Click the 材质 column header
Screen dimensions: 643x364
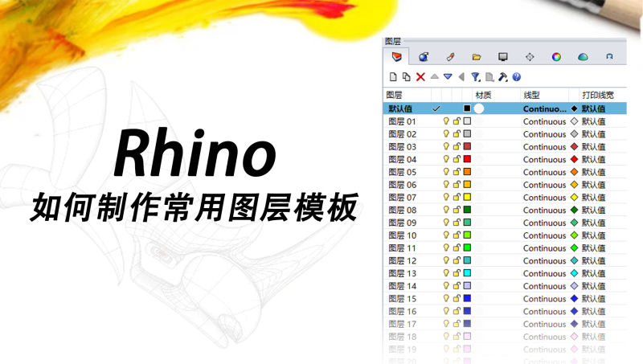tap(483, 96)
